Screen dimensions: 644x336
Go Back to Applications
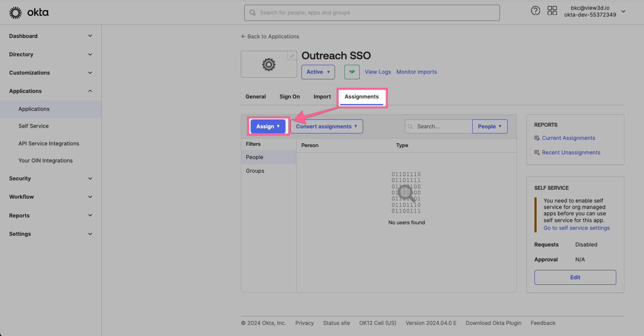tap(270, 37)
